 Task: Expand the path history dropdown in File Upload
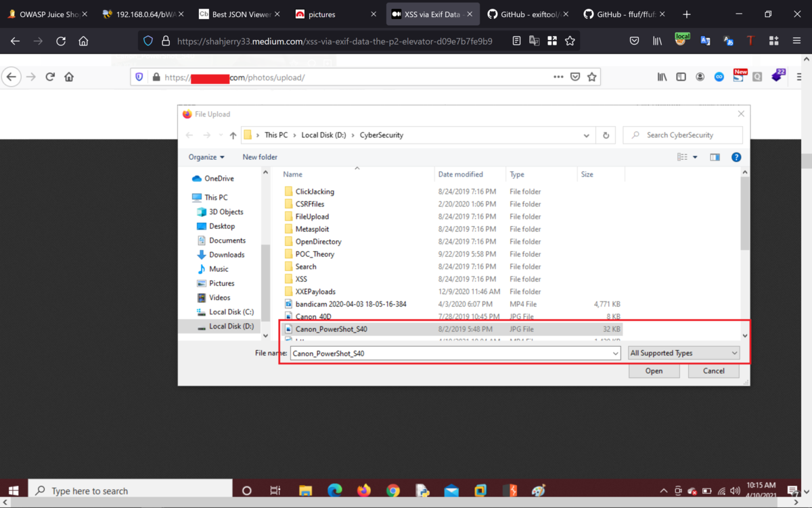click(x=586, y=135)
